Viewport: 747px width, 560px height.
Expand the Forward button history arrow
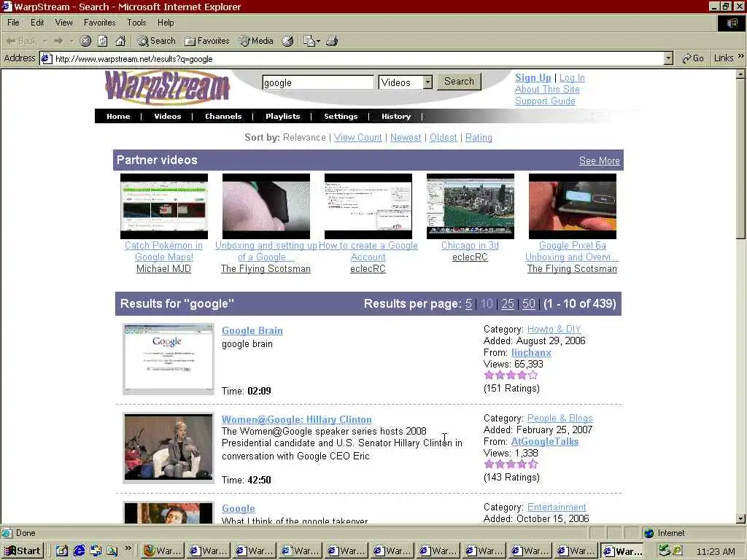(x=71, y=41)
